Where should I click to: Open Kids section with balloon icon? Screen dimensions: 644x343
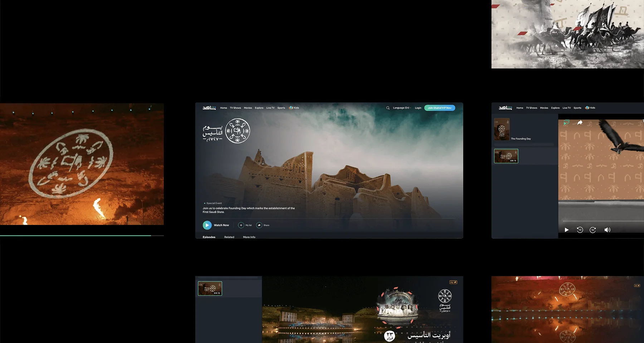[294, 108]
